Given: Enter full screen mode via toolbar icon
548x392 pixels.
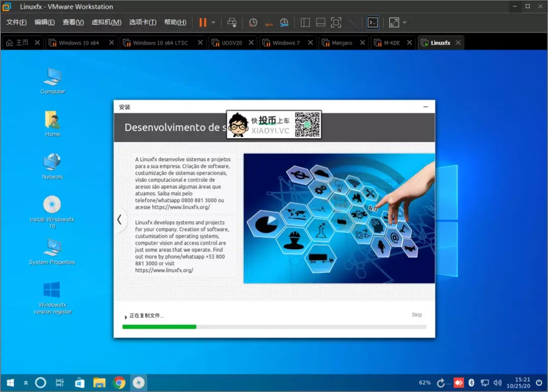Looking at the screenshot, I should pos(336,22).
